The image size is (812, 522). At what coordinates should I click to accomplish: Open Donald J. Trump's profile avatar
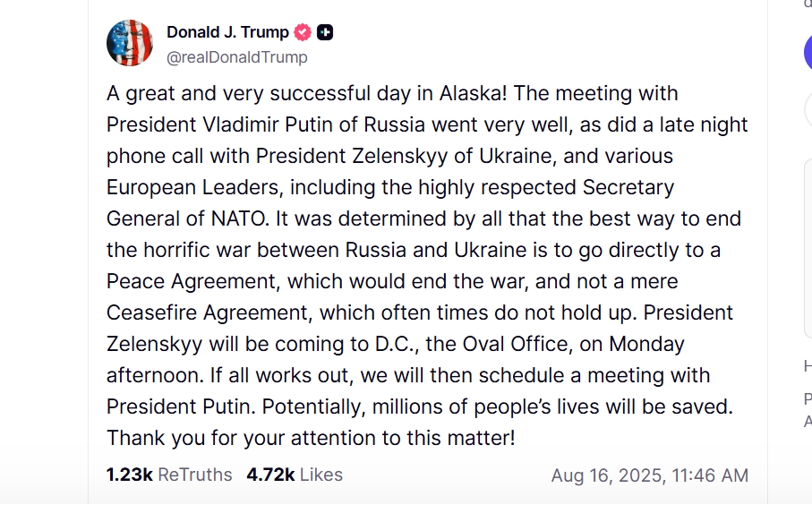[x=130, y=43]
